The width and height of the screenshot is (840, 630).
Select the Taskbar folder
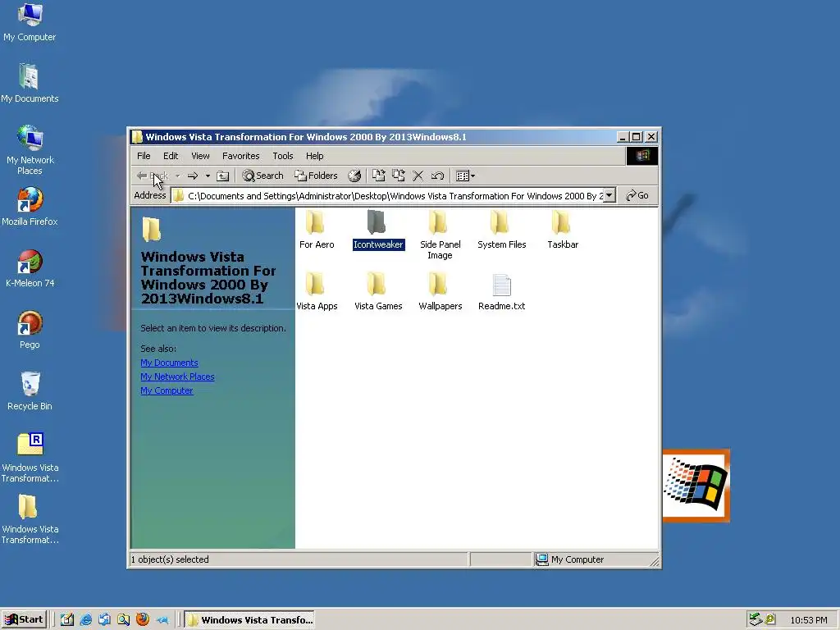click(563, 230)
